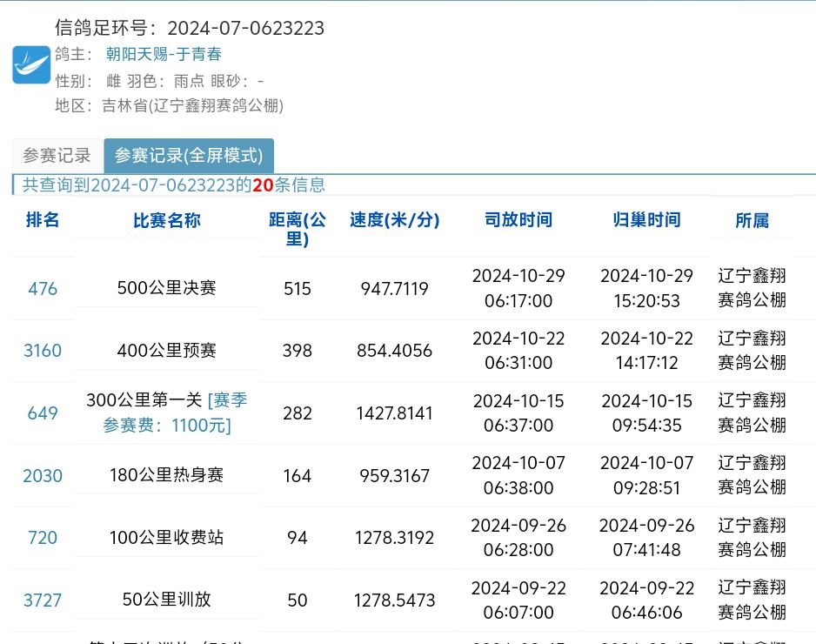This screenshot has width=816, height=644.
Task: Click the 速度(米/分) column header
Action: 394,220
